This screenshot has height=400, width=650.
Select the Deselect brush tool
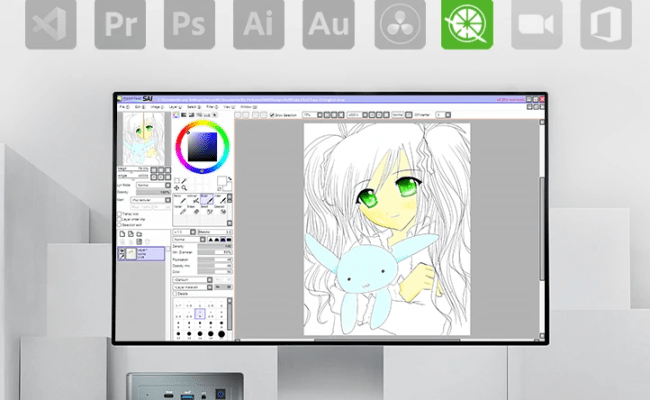(x=222, y=210)
